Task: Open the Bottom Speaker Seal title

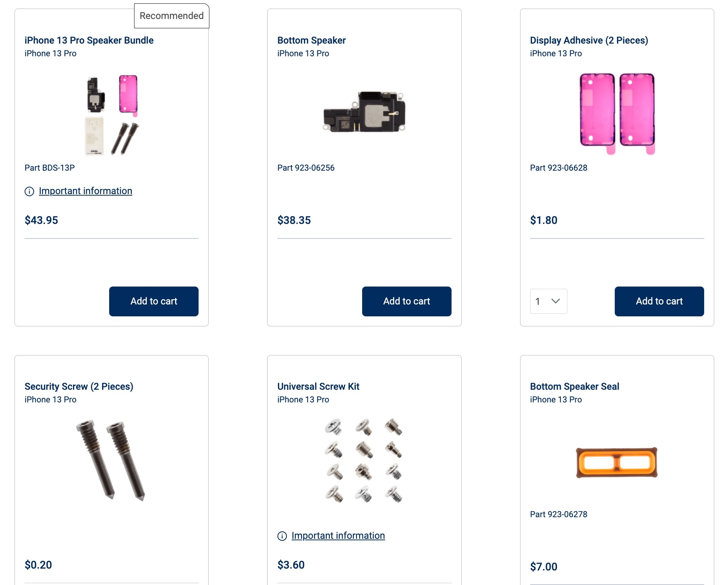Action: [x=574, y=386]
